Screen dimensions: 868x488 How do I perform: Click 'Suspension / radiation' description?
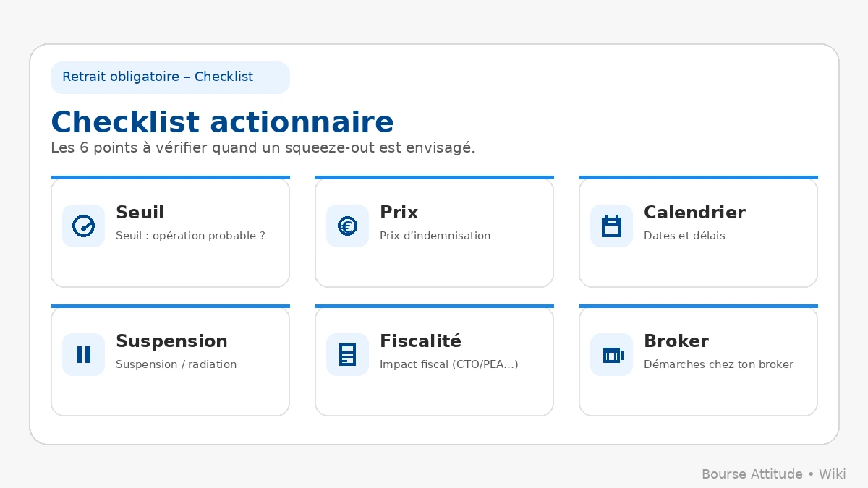(x=176, y=364)
